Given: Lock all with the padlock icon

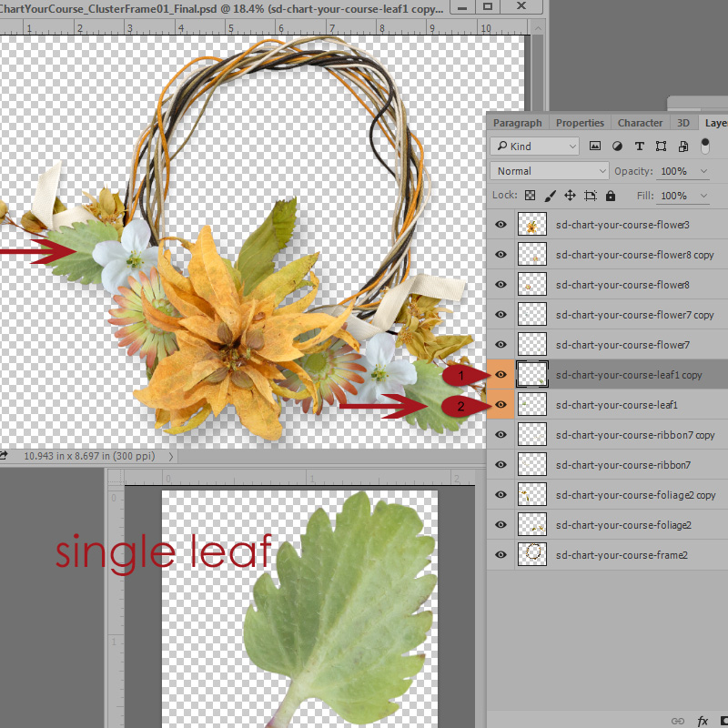Looking at the screenshot, I should [610, 196].
